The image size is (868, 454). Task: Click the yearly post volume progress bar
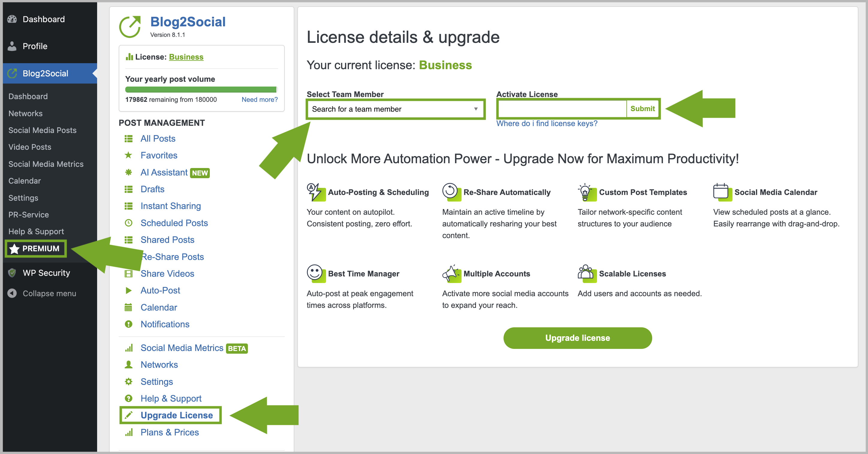click(201, 90)
